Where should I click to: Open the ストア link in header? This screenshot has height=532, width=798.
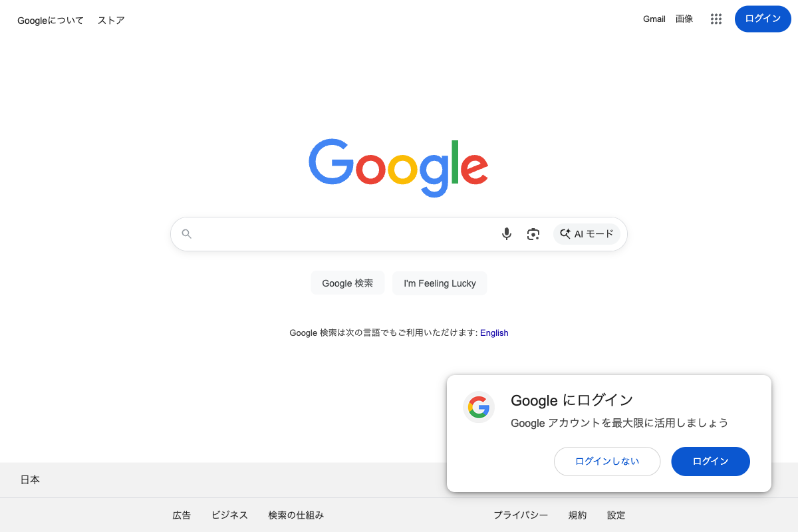coord(111,21)
